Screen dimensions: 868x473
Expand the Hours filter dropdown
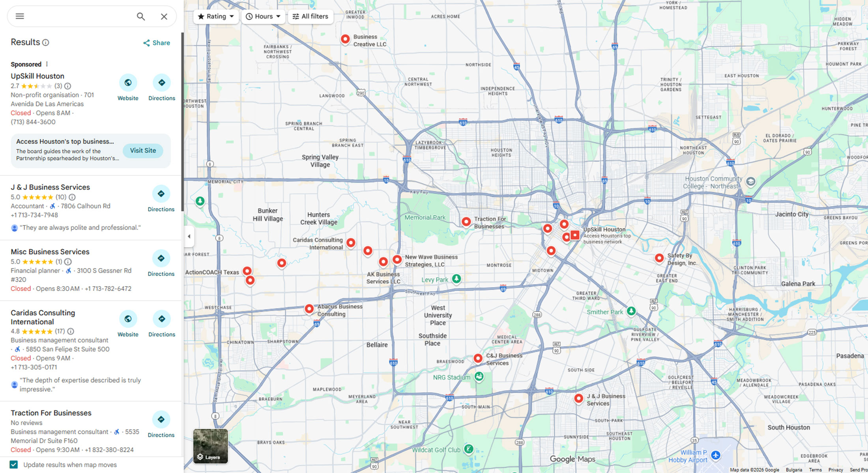tap(263, 16)
